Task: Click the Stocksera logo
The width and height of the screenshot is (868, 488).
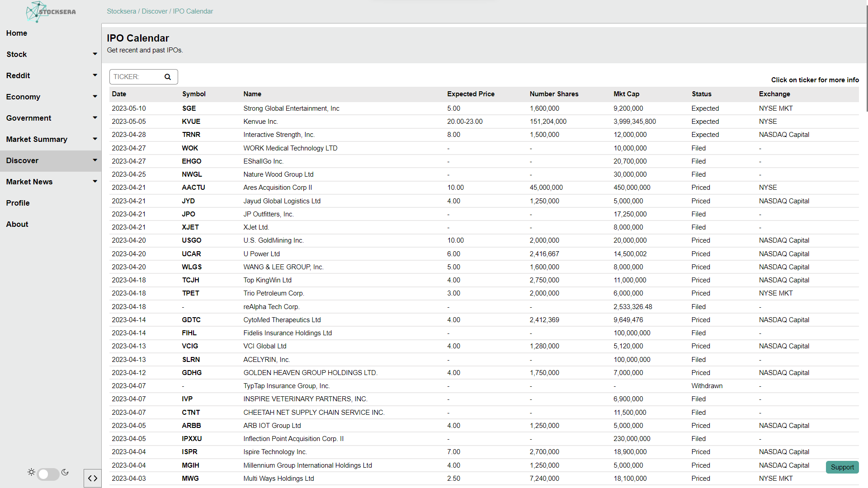Action: click(x=51, y=12)
